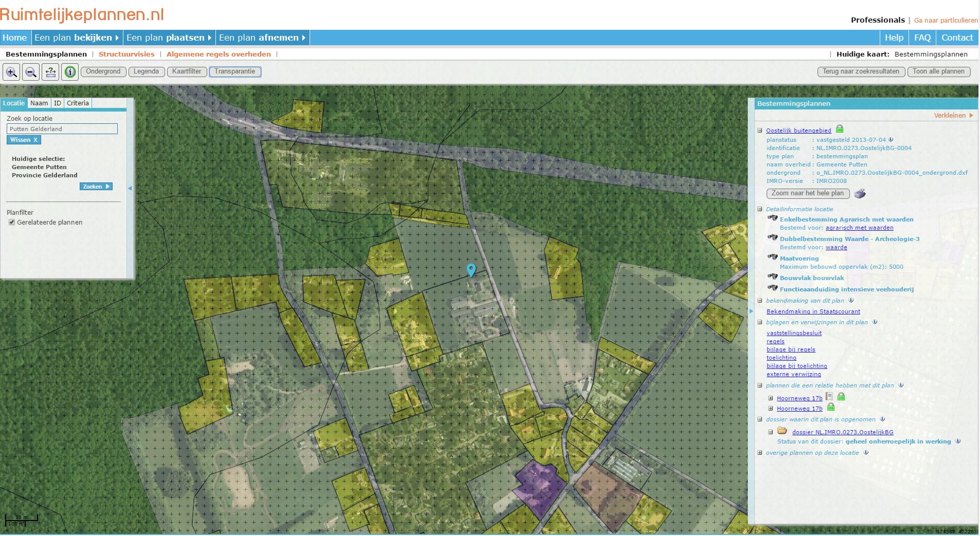Click the green lock icon next to Oostelijk buitengebied
This screenshot has width=980, height=536.
point(840,129)
